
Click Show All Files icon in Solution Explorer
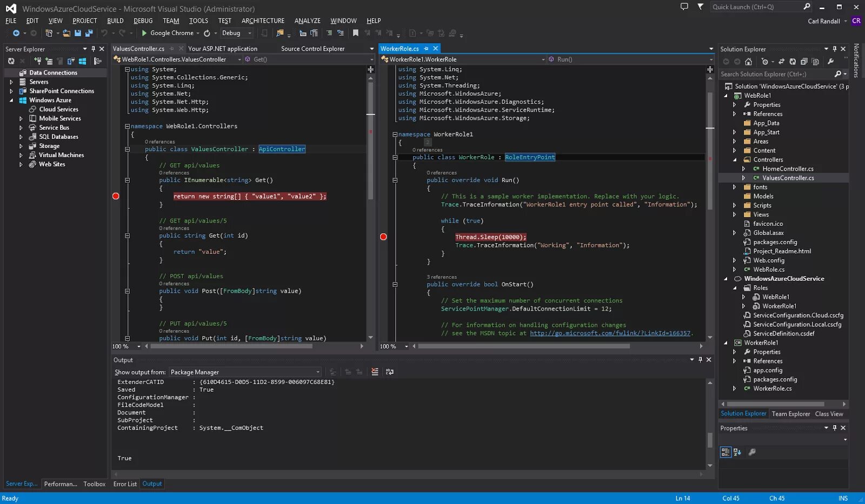815,62
